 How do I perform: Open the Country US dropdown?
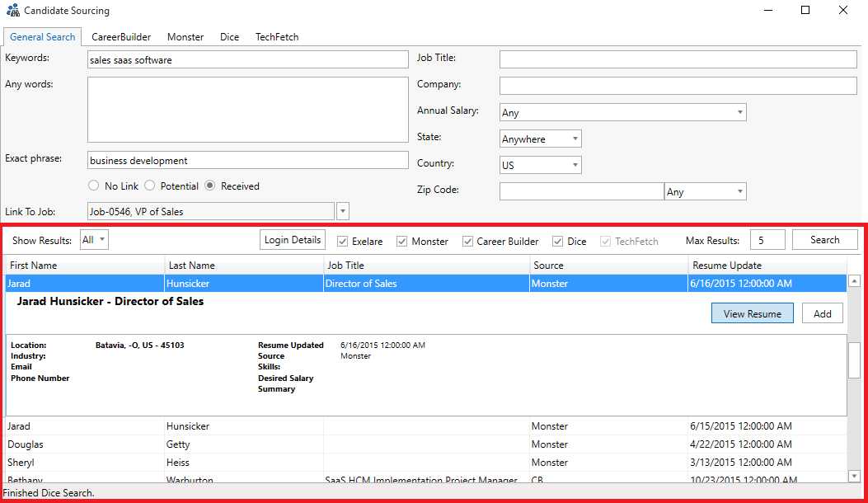coord(540,165)
